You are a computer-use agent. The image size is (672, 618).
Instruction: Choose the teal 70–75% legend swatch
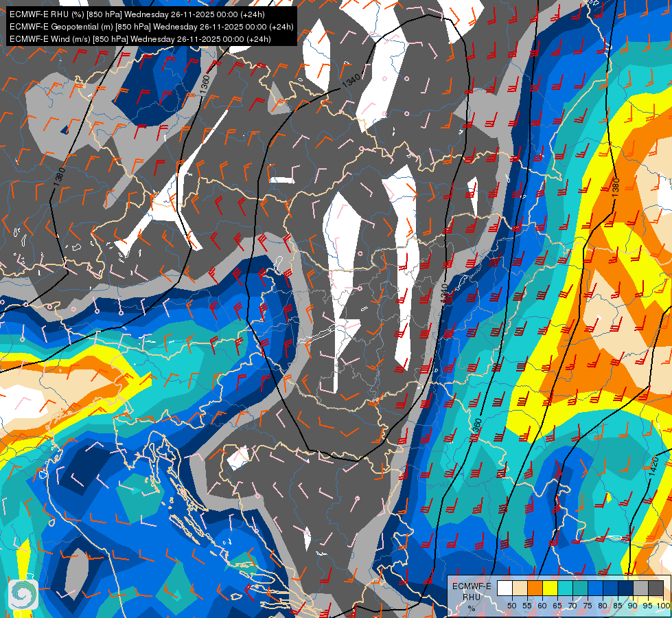pos(581,588)
